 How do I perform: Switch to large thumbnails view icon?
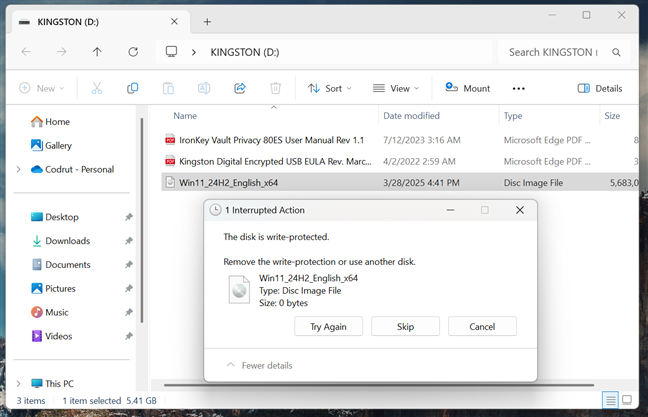[x=627, y=400]
